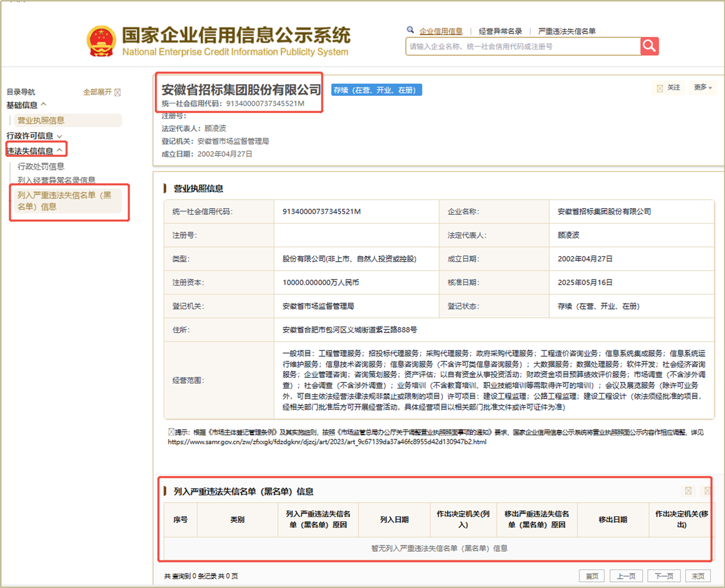Click the 类别 column header
The width and height of the screenshot is (725, 588).
tap(237, 519)
